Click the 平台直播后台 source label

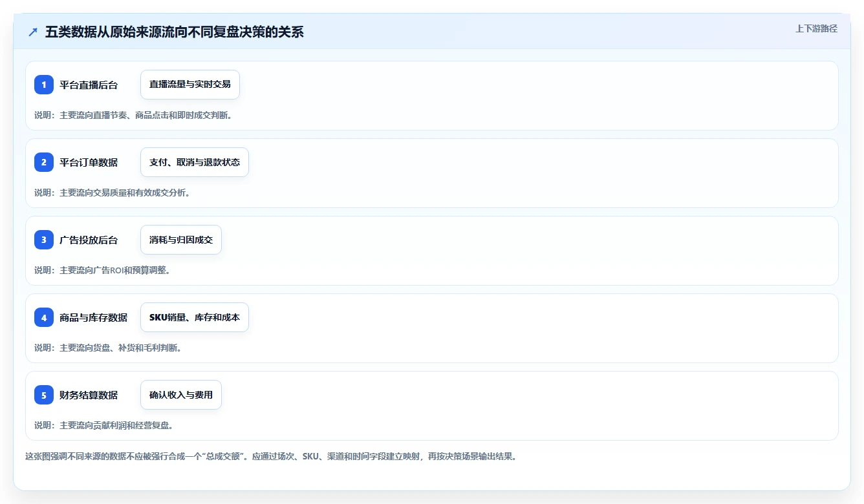tap(89, 85)
